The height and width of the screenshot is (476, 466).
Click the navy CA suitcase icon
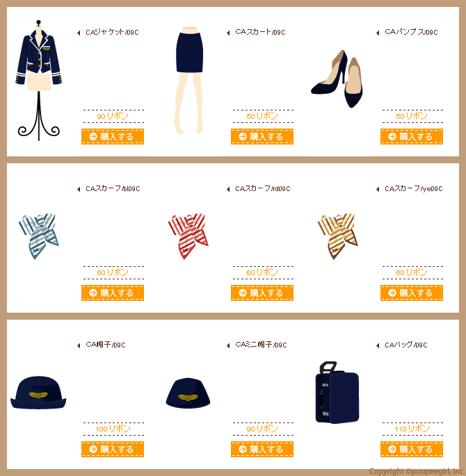[x=337, y=392]
